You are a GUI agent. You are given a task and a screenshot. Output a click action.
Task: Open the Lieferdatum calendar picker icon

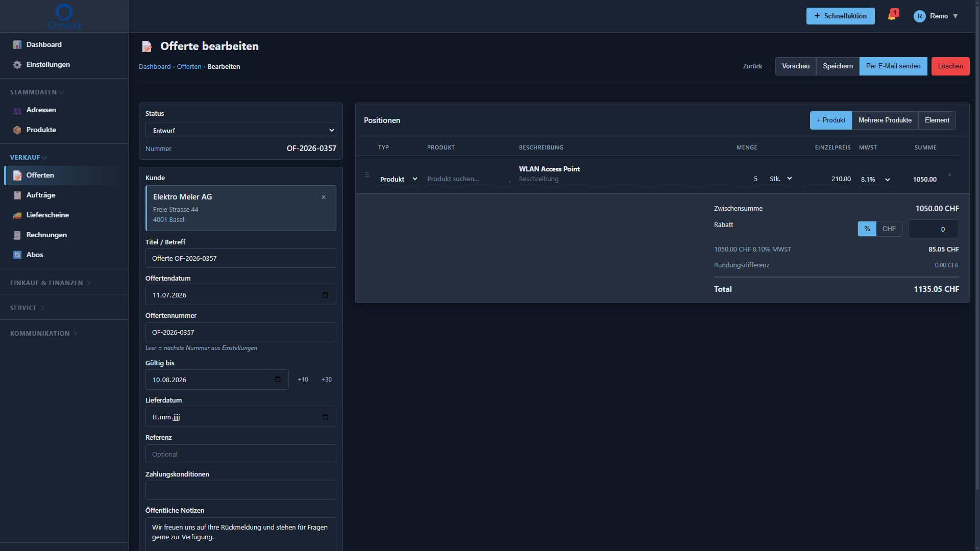(x=325, y=417)
